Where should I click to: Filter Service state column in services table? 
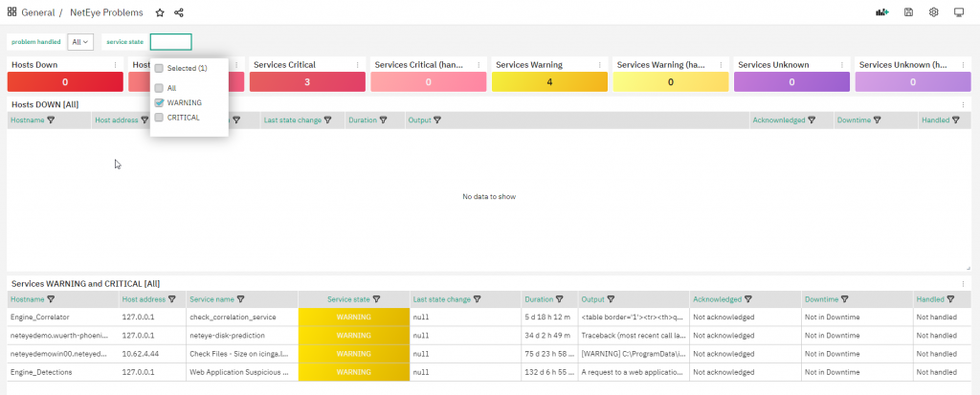click(x=376, y=299)
